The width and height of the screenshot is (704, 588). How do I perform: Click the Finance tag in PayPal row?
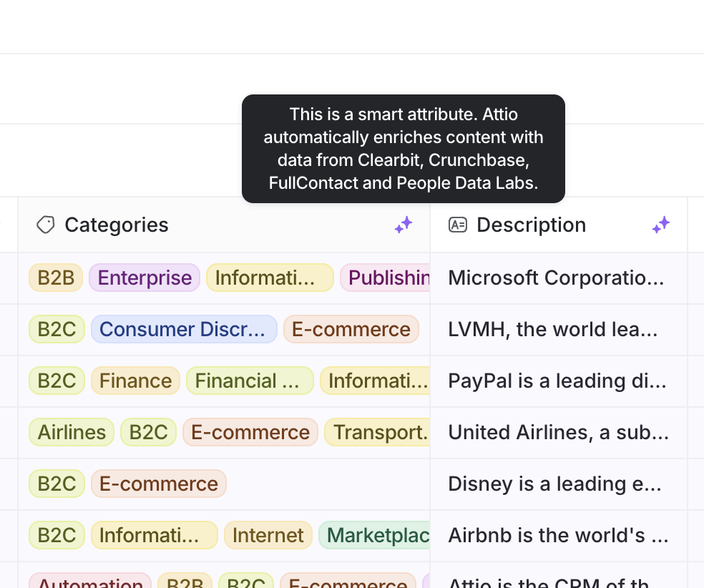point(135,381)
